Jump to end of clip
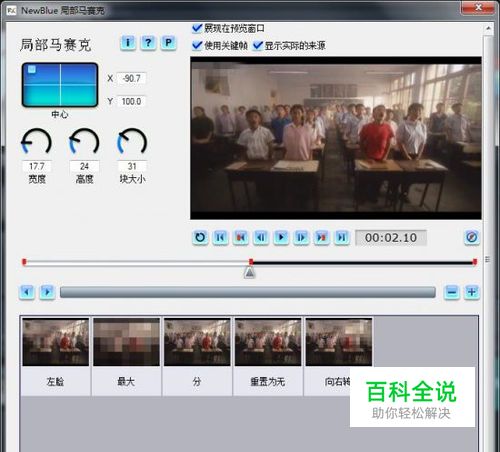500x452 pixels. coord(342,237)
